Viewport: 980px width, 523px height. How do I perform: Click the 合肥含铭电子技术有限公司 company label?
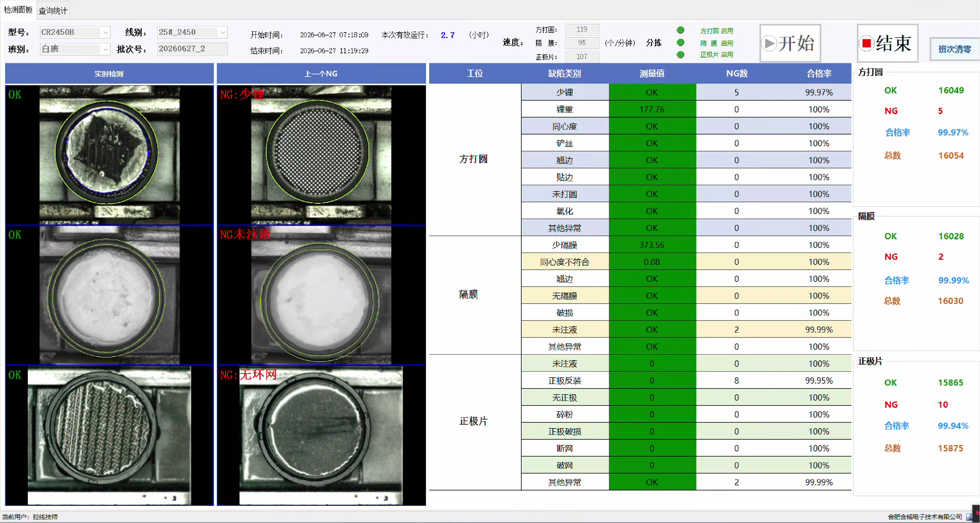pyautogui.click(x=925, y=517)
